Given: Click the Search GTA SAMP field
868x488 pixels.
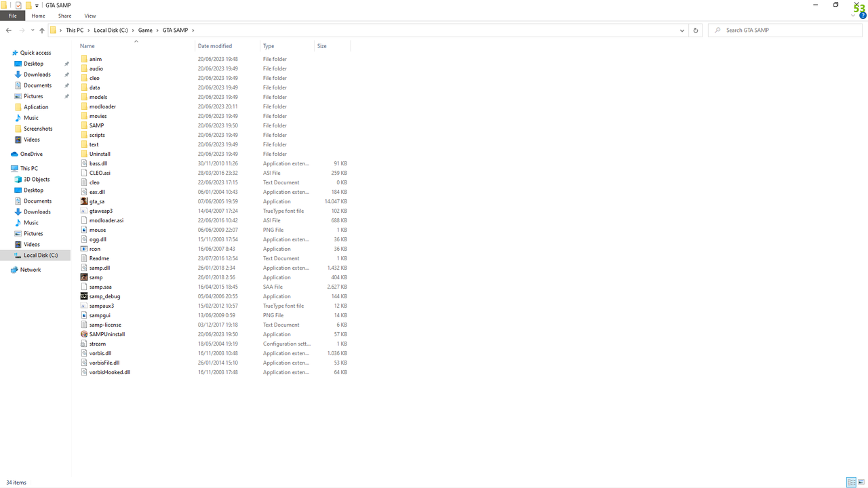Looking at the screenshot, I should (785, 30).
